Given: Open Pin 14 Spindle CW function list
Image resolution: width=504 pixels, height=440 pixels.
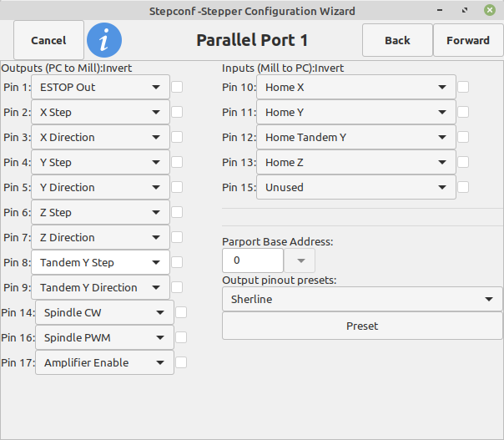Looking at the screenshot, I should pos(104,312).
